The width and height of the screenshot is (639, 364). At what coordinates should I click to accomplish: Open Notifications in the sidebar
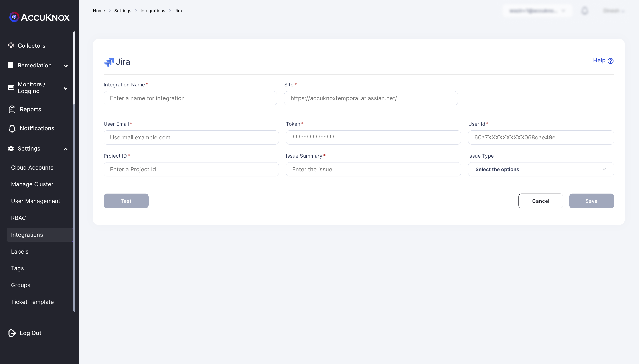tap(37, 128)
